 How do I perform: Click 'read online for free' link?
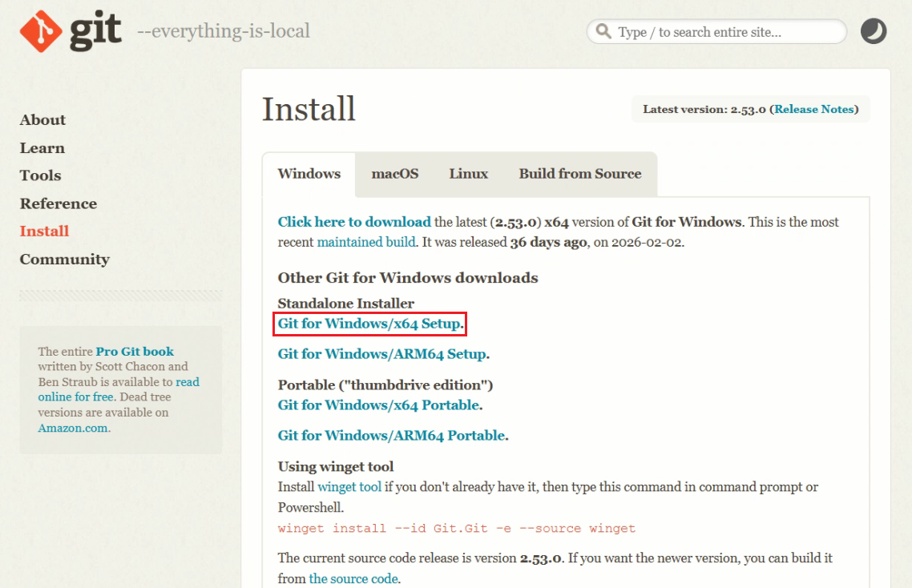point(119,389)
